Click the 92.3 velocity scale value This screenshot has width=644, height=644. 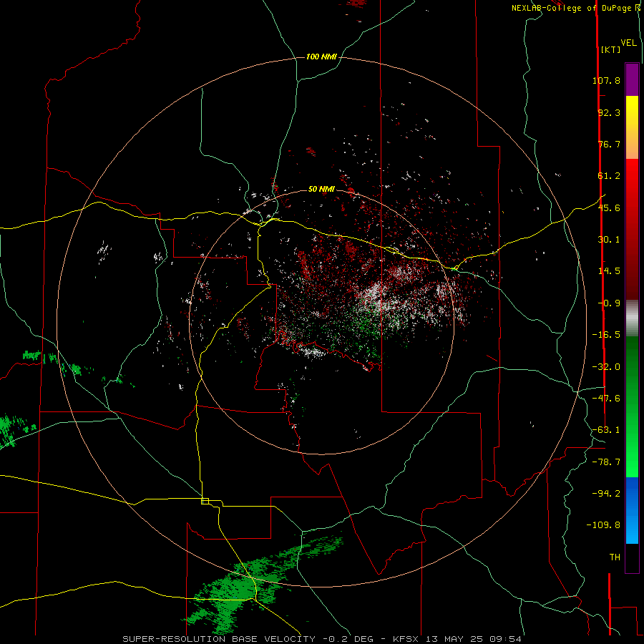609,112
